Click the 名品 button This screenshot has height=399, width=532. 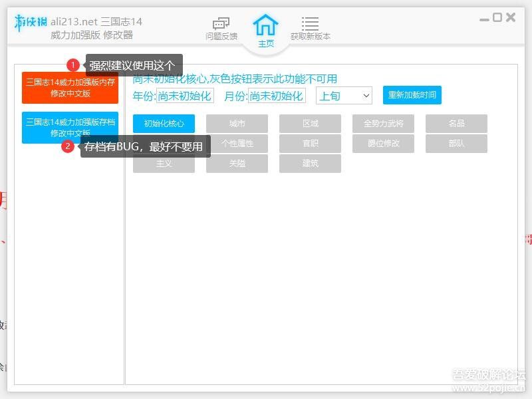click(x=456, y=124)
